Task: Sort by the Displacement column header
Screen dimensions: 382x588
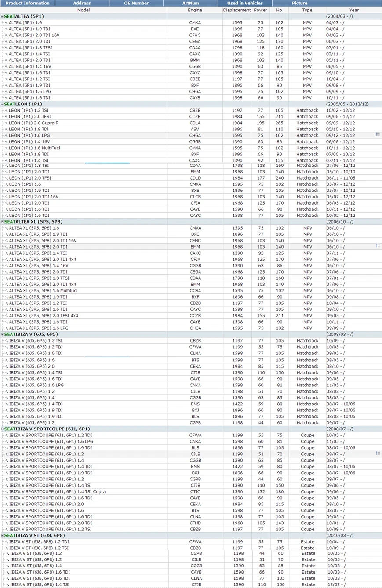Action: click(x=237, y=10)
